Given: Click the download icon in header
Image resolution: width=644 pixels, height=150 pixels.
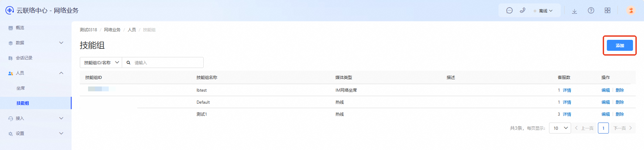Looking at the screenshot, I should click(x=575, y=11).
